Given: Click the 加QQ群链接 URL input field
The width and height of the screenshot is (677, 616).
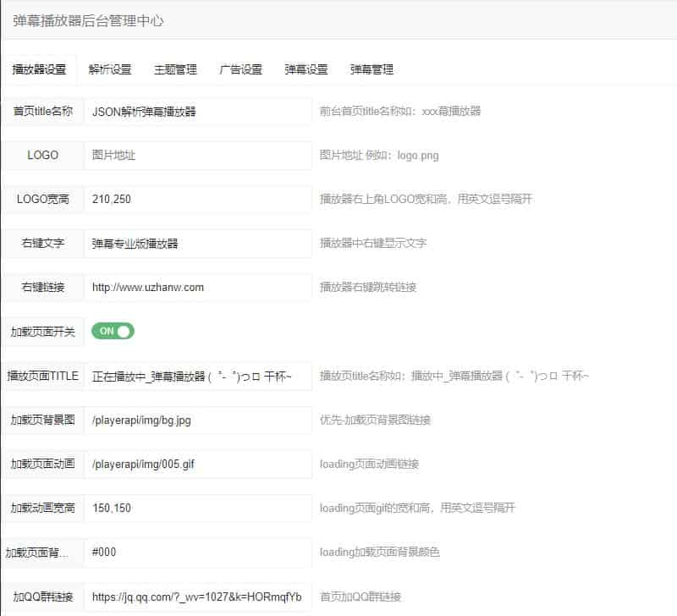Looking at the screenshot, I should [197, 597].
